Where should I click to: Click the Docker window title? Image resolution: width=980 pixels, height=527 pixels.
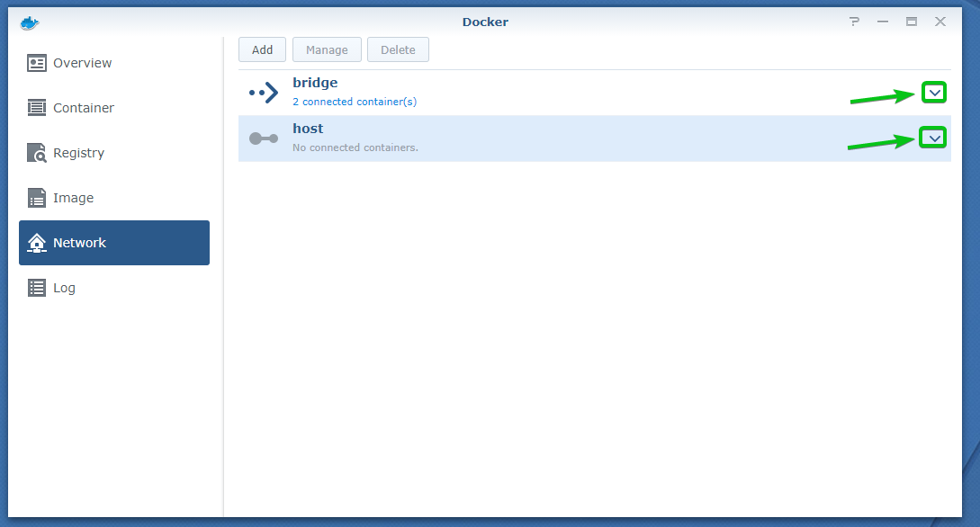coord(485,22)
